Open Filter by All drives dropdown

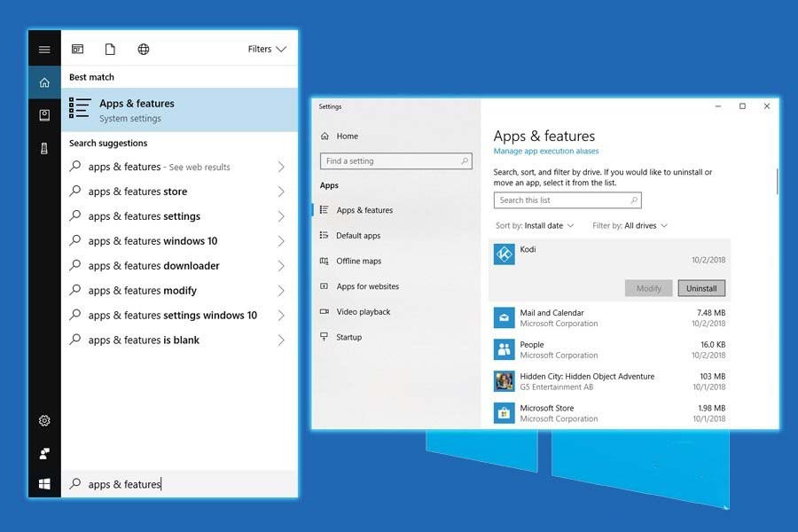(630, 225)
